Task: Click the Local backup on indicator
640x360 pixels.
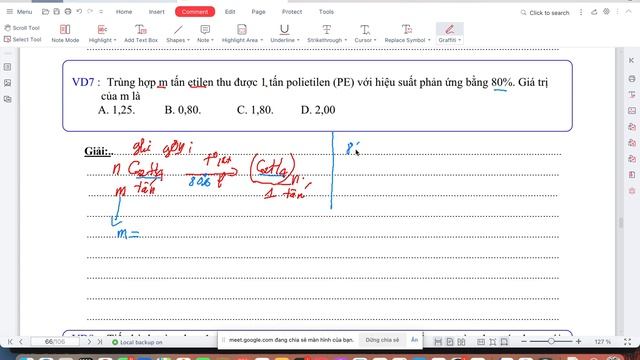Action: pyautogui.click(x=137, y=342)
